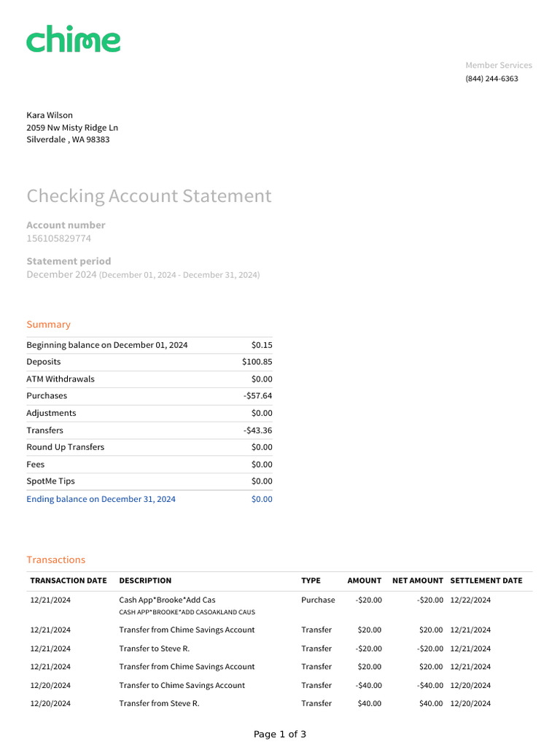Viewport: 560px width, 747px height.
Task: Click the Deposits row label
Action: pyautogui.click(x=43, y=362)
